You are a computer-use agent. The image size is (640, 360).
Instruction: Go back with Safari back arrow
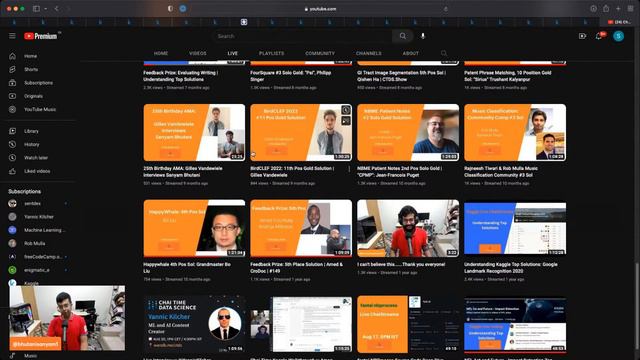click(56, 9)
